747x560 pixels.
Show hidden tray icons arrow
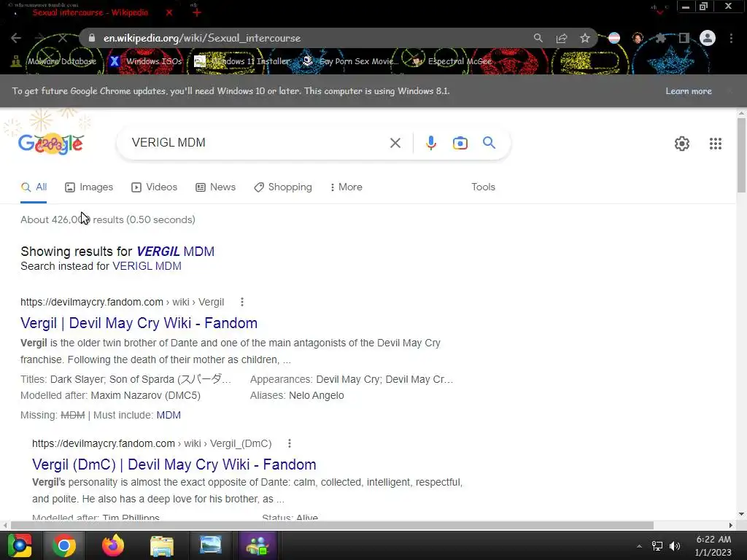tap(639, 546)
